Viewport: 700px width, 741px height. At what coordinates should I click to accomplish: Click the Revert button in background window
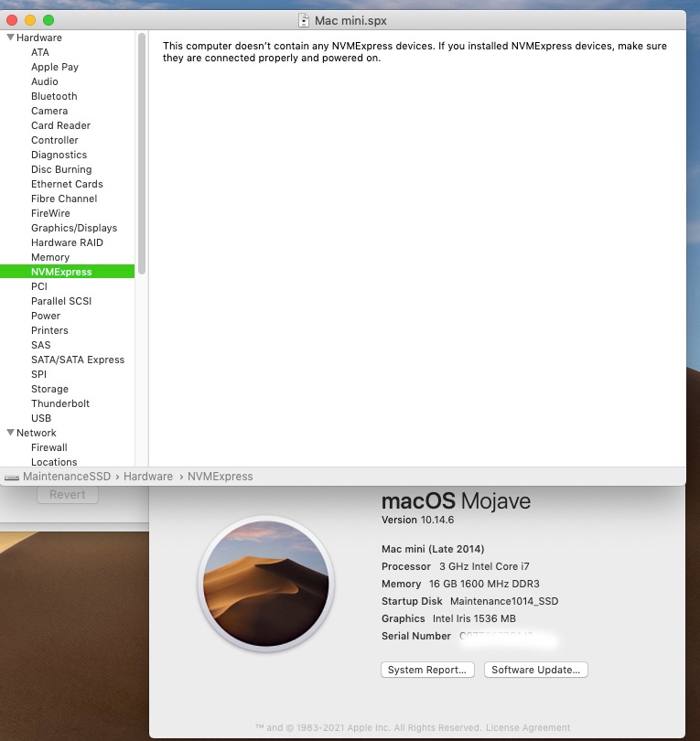click(x=68, y=494)
